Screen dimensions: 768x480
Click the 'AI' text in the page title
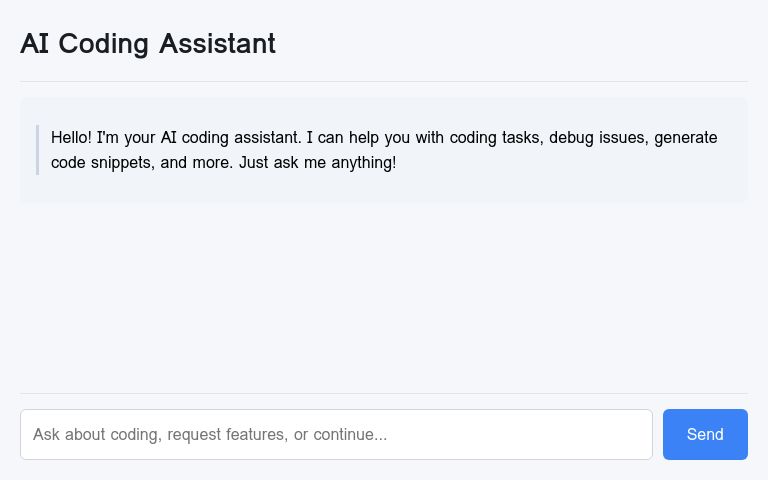(35, 44)
